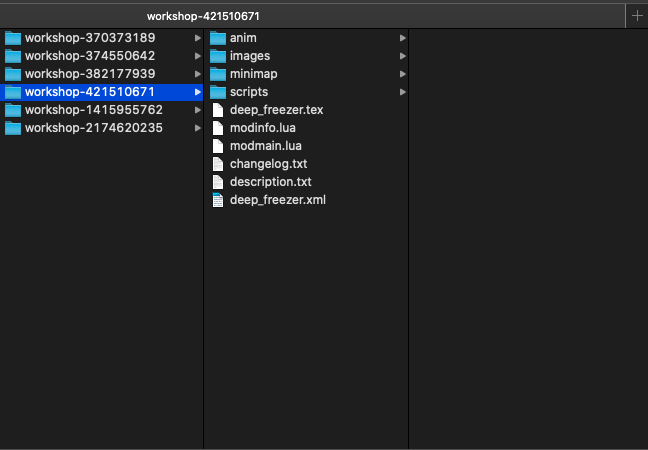The image size is (648, 450).
Task: Click the anim folder icon
Action: click(218, 38)
